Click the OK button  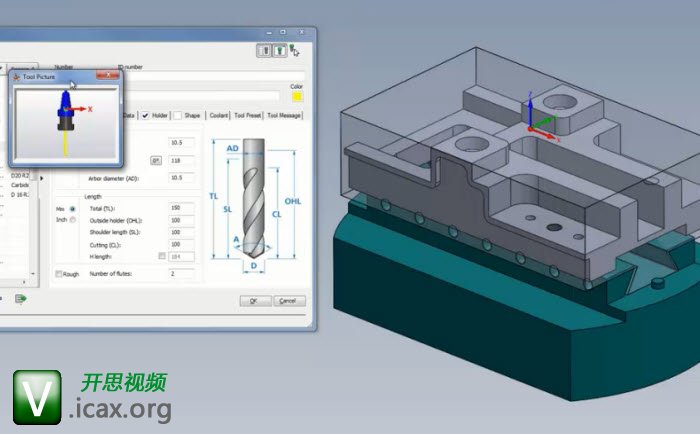coord(255,301)
